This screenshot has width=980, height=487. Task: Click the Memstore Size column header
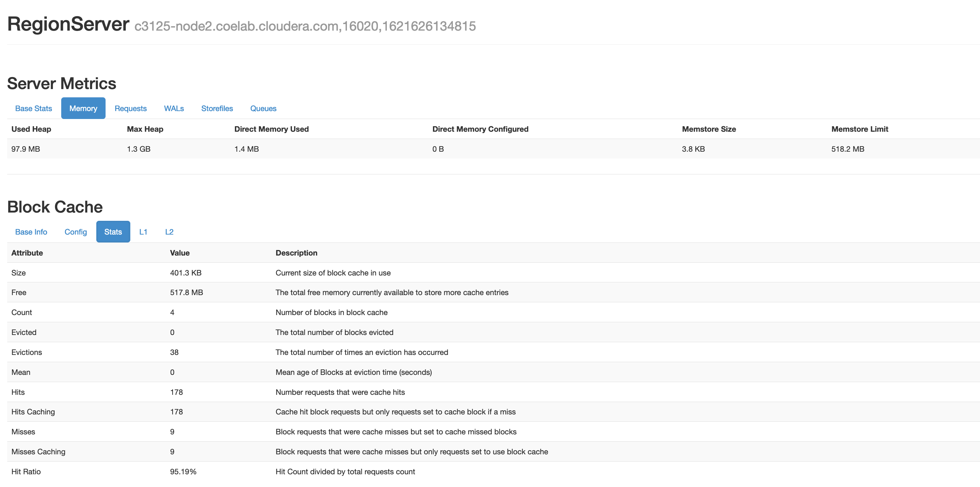click(x=708, y=129)
